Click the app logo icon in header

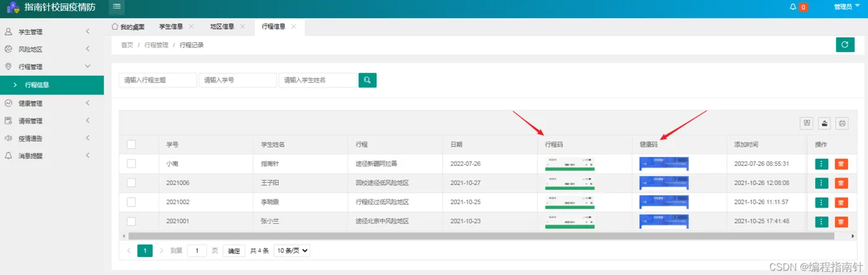12,7
